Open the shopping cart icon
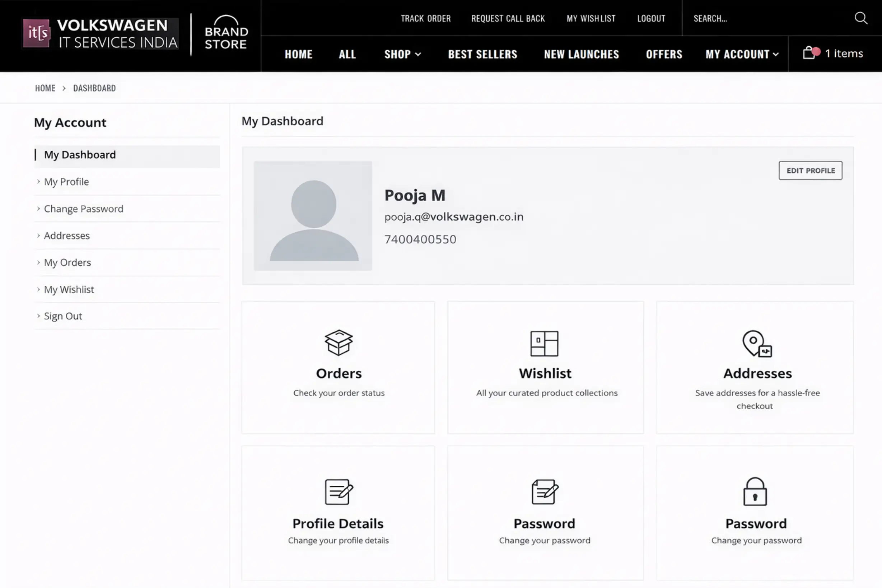The image size is (882, 588). (809, 53)
